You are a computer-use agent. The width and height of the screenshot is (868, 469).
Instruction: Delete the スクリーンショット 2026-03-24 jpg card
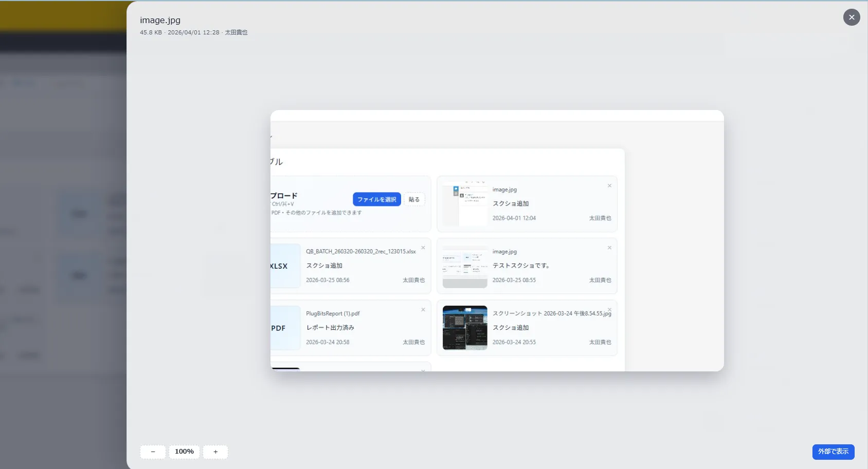[609, 309]
